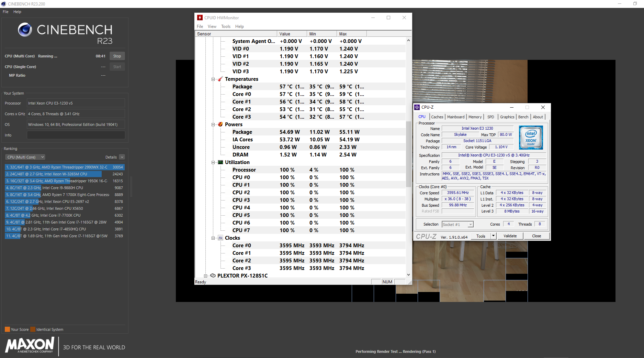Screen dimensions: 644x358
Task: Collapse the Clocks tree node
Action: coord(213,238)
